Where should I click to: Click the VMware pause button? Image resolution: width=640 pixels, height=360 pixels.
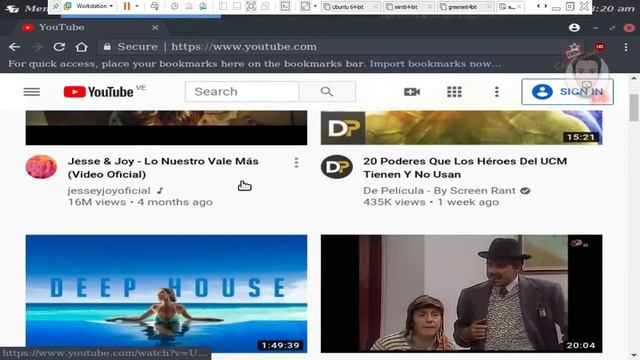point(127,6)
